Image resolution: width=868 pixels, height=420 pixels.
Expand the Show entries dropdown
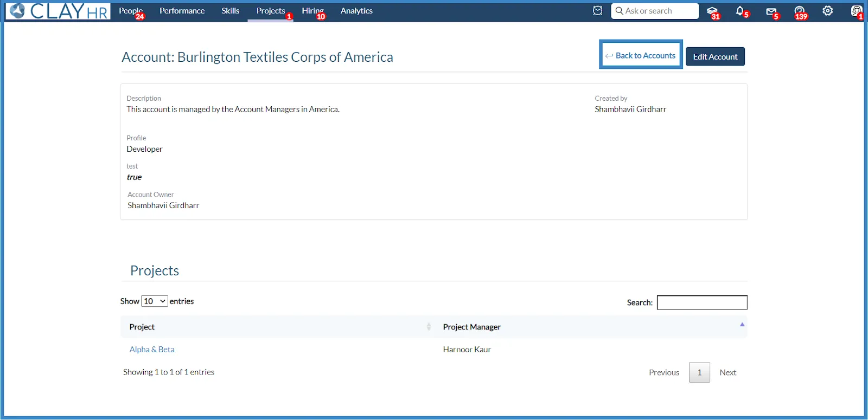click(x=155, y=301)
